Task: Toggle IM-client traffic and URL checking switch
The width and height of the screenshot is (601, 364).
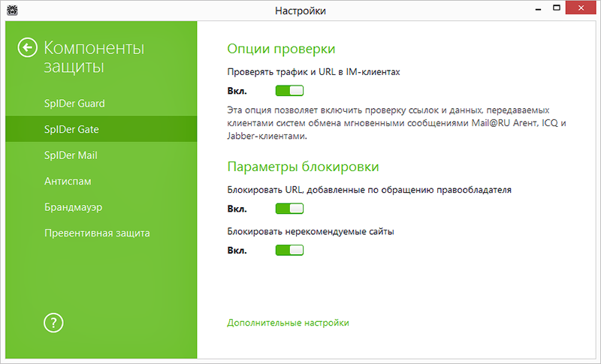Action: pyautogui.click(x=289, y=91)
